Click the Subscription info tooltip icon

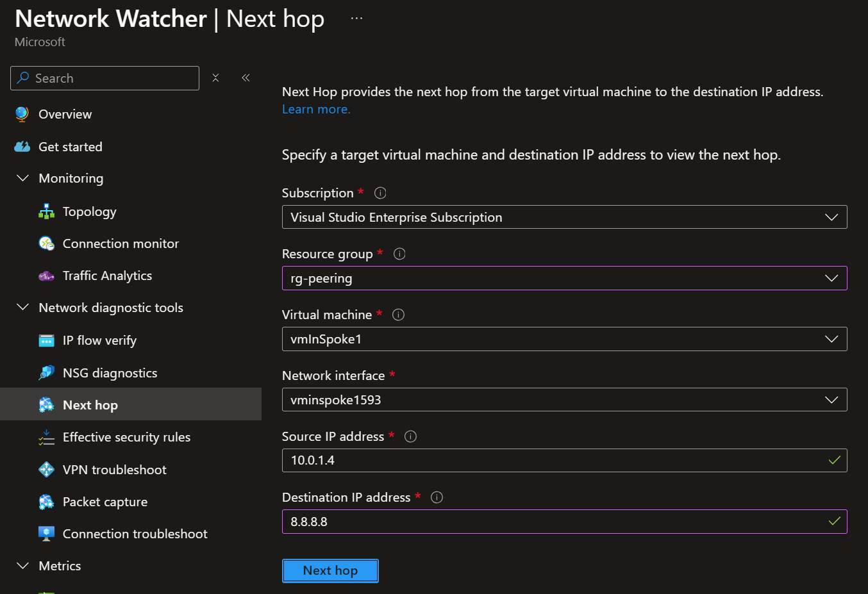point(380,192)
